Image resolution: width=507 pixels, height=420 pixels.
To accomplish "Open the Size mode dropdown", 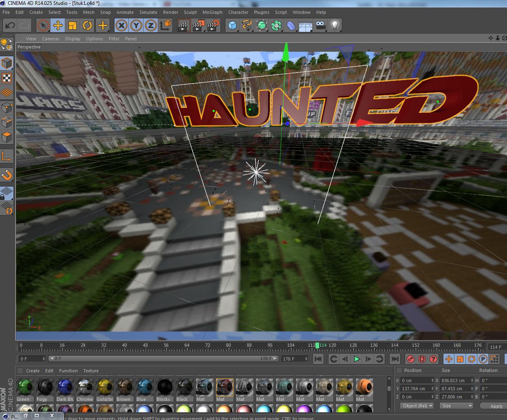I will tap(456, 406).
